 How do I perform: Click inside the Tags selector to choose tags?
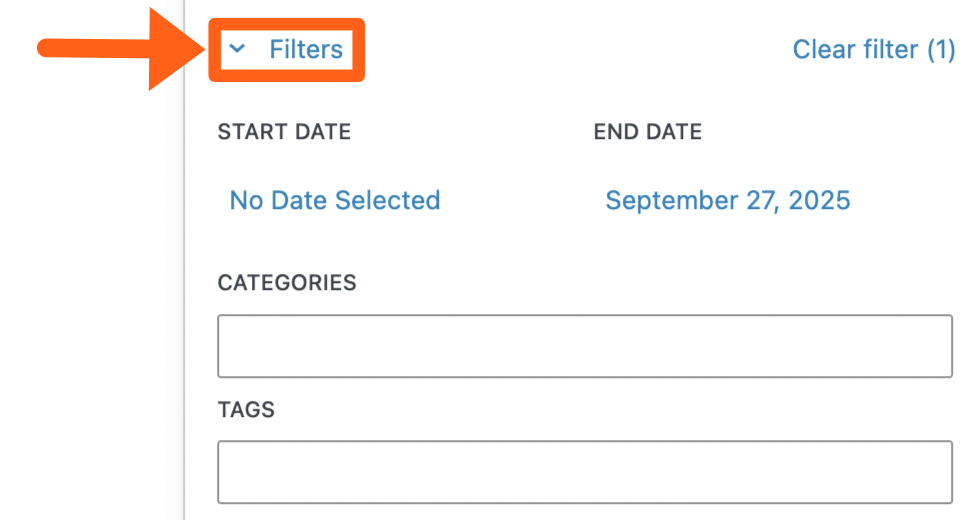pyautogui.click(x=584, y=472)
